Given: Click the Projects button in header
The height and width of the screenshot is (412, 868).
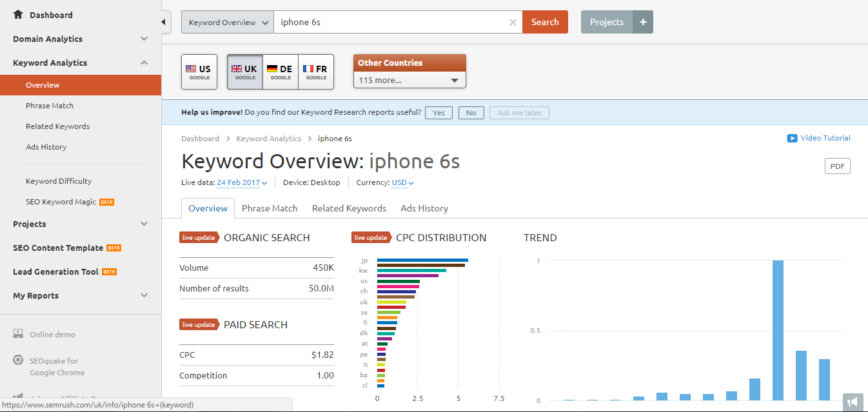Looking at the screenshot, I should pos(607,22).
